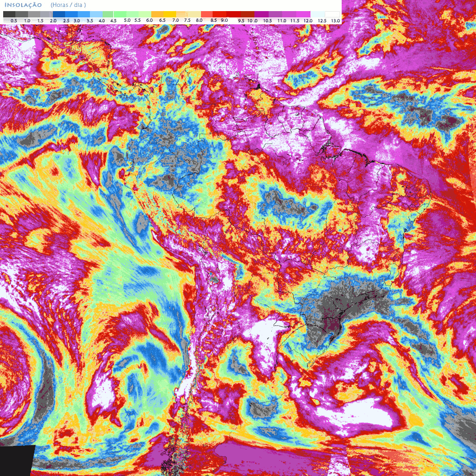476x476 pixels.
Task: Click the '3.5' legend value
Action: pos(90,21)
